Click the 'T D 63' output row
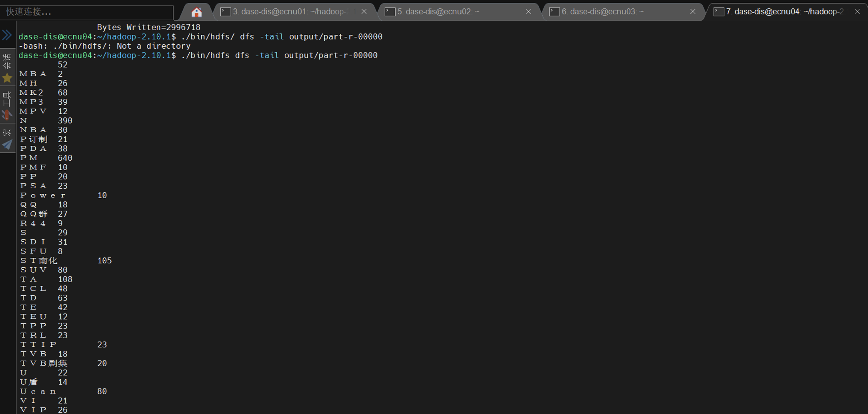868x414 pixels. click(x=44, y=298)
